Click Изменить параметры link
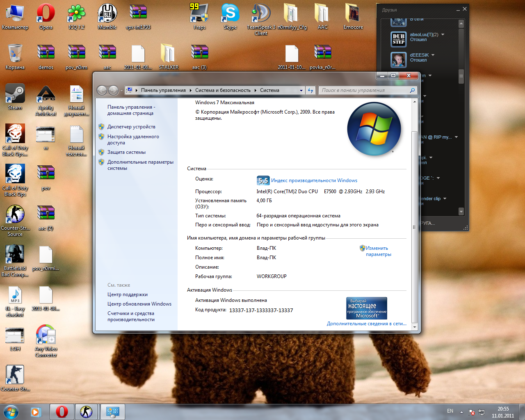Viewport: 525px width, 420px height. coord(379,251)
